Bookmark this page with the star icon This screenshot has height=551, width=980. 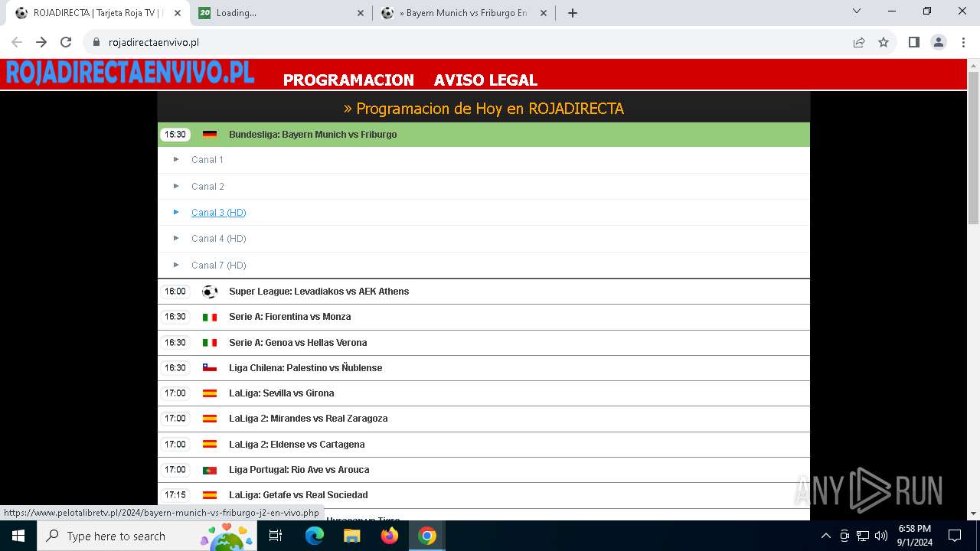[884, 42]
